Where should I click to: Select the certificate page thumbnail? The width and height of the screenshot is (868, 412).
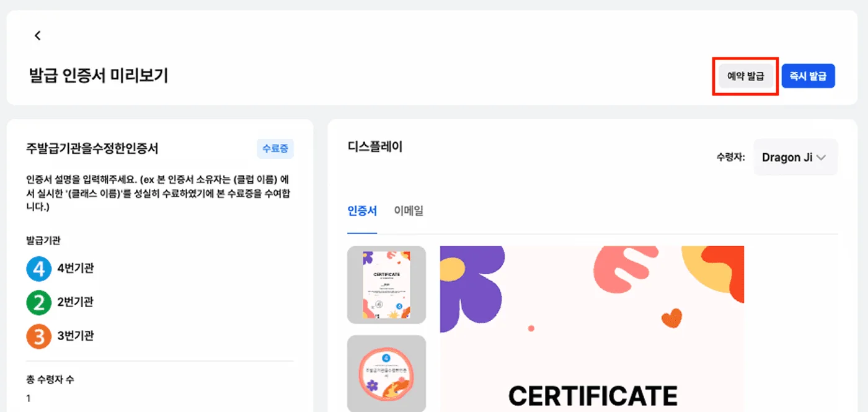point(386,285)
